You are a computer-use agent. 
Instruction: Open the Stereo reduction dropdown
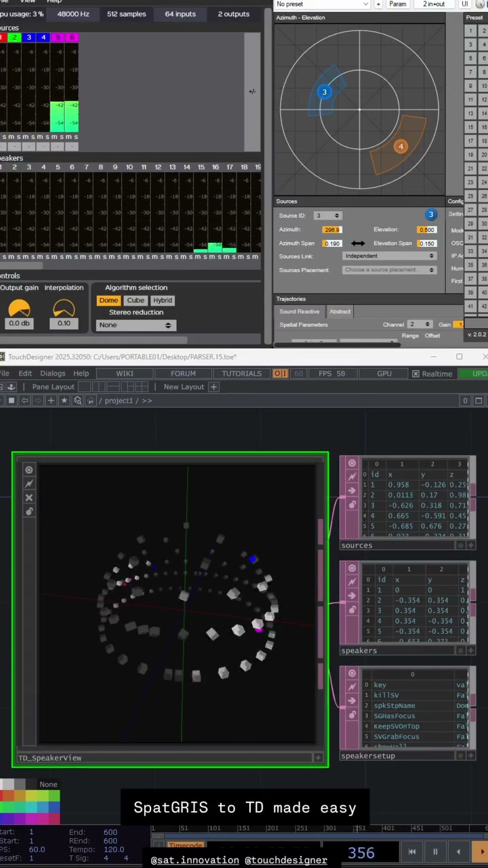click(136, 325)
